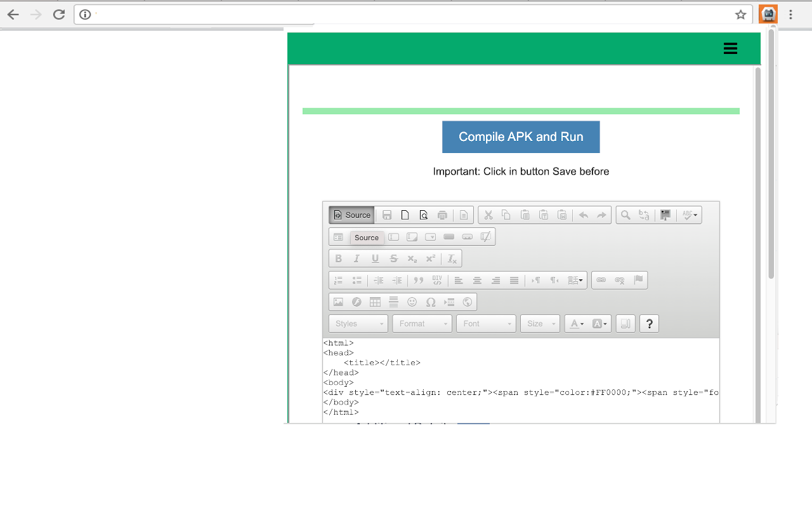Open the Format dropdown
The height and width of the screenshot is (508, 812).
point(422,324)
